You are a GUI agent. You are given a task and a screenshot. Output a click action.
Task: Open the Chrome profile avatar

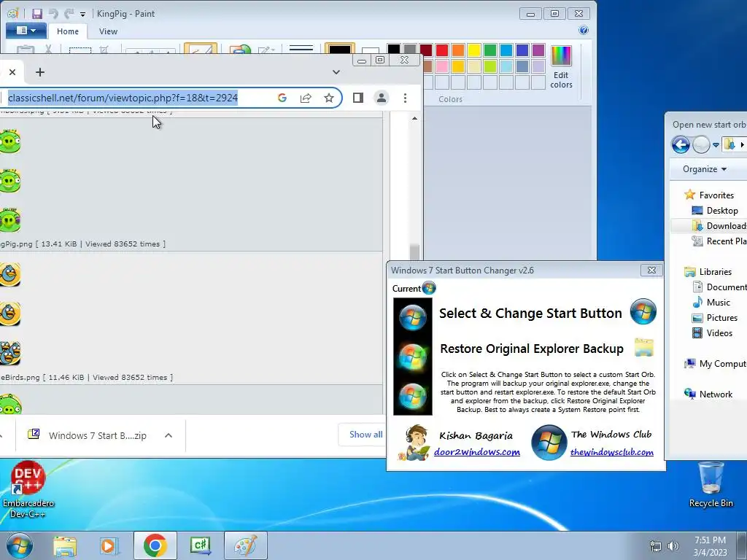[382, 98]
